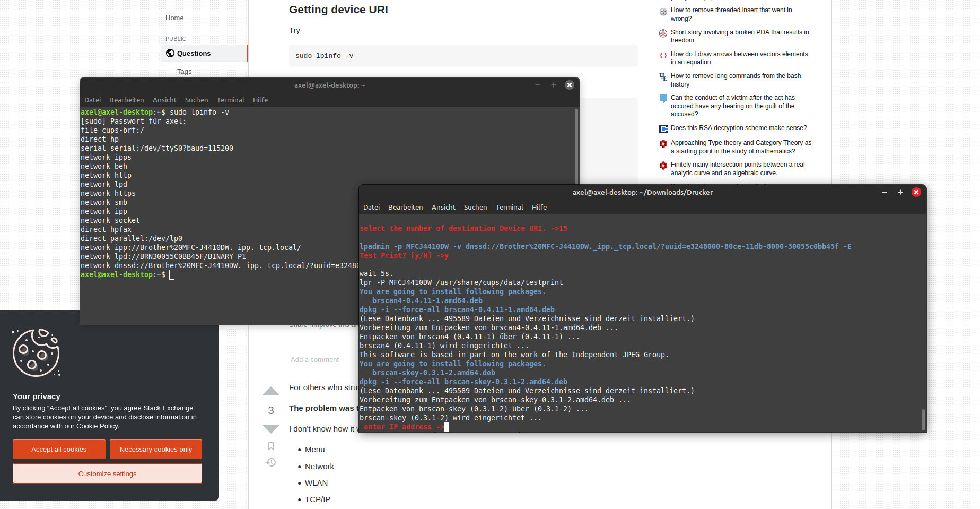This screenshot has height=509, width=980.
Task: Click TeX icon beside arrows between vectors
Action: pyautogui.click(x=663, y=55)
